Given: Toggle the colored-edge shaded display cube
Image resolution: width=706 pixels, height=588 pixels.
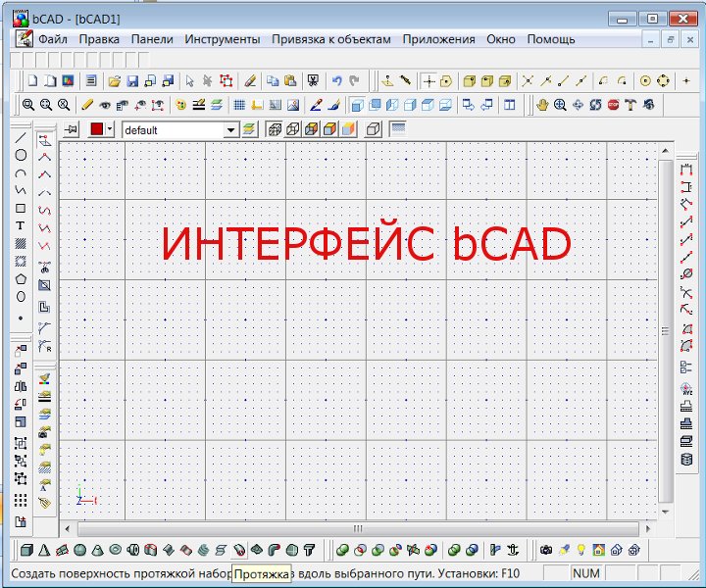Looking at the screenshot, I should (x=312, y=129).
